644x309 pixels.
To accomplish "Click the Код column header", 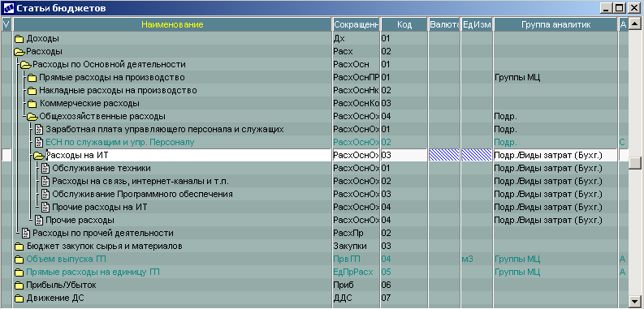I will 404,24.
